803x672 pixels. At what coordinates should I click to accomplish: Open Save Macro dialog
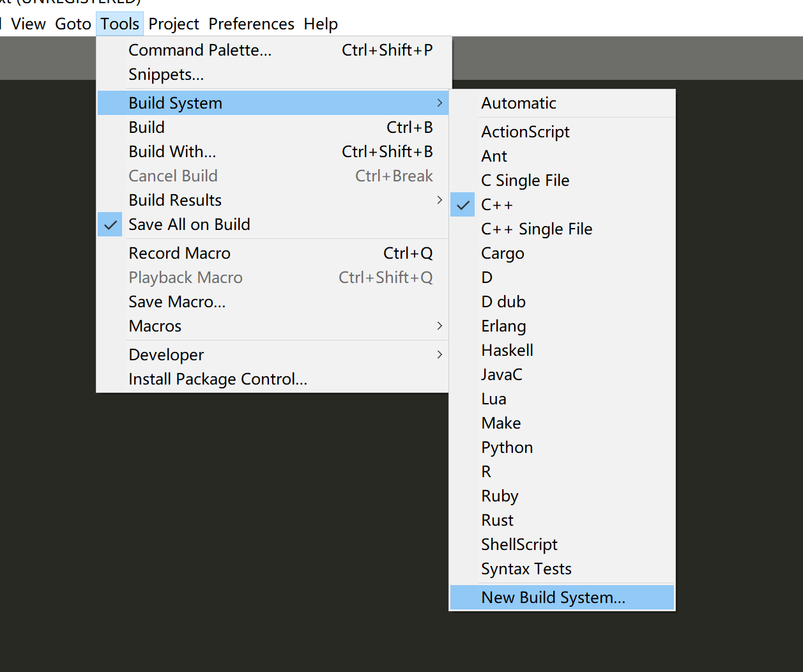point(175,302)
